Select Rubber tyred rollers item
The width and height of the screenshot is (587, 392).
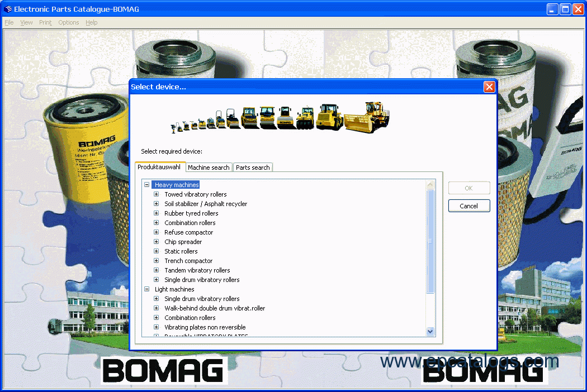pyautogui.click(x=191, y=213)
